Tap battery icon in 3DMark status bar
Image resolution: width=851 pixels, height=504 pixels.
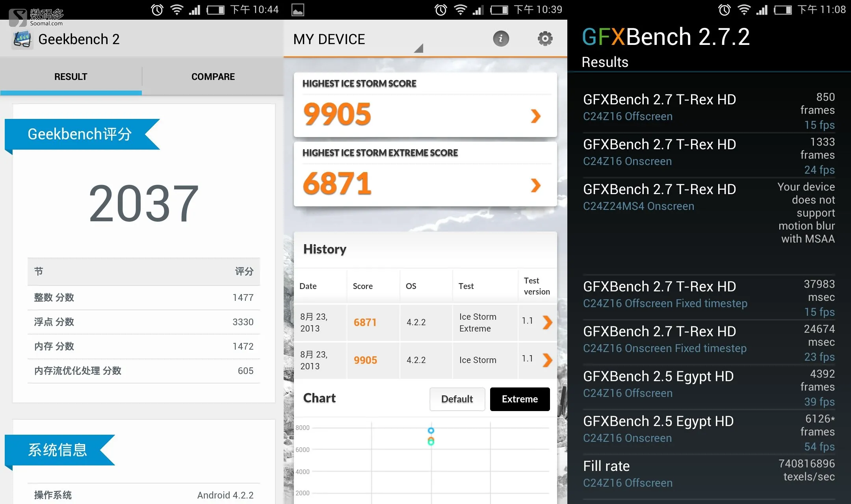[499, 10]
